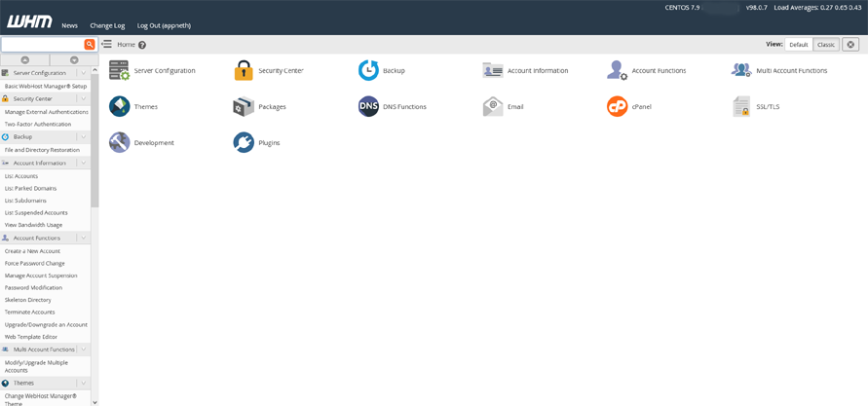Click the orange search magnifier button
The height and width of the screenshot is (406, 868).
tap(90, 45)
